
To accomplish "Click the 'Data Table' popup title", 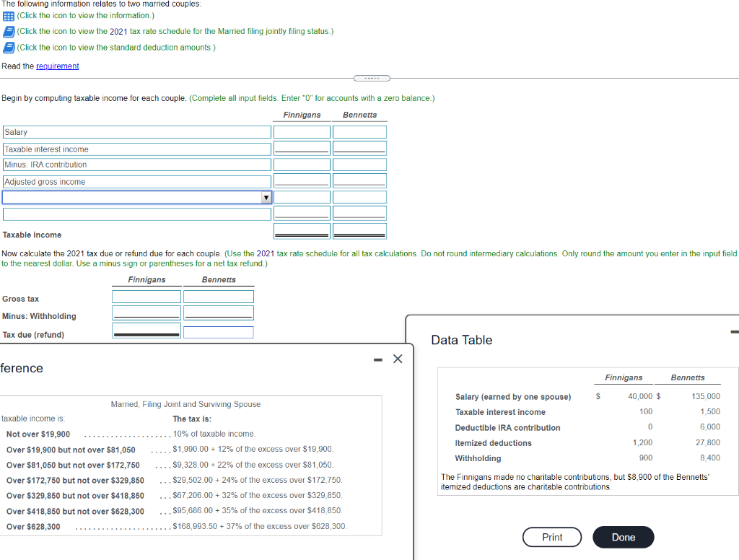I will pos(461,341).
